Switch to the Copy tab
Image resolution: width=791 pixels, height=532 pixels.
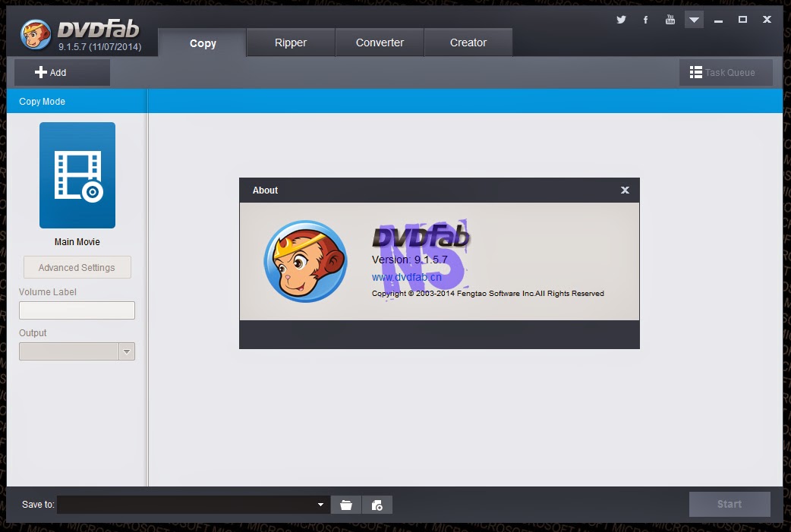coord(202,42)
